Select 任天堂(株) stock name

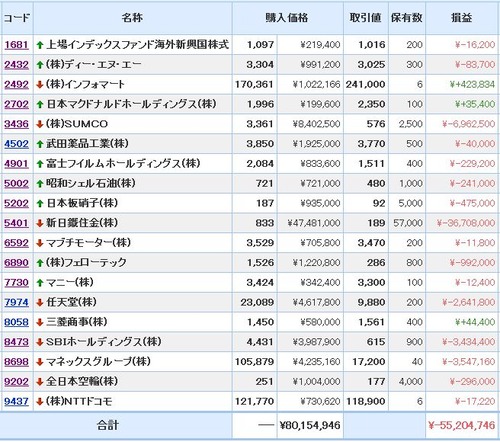click(x=71, y=302)
